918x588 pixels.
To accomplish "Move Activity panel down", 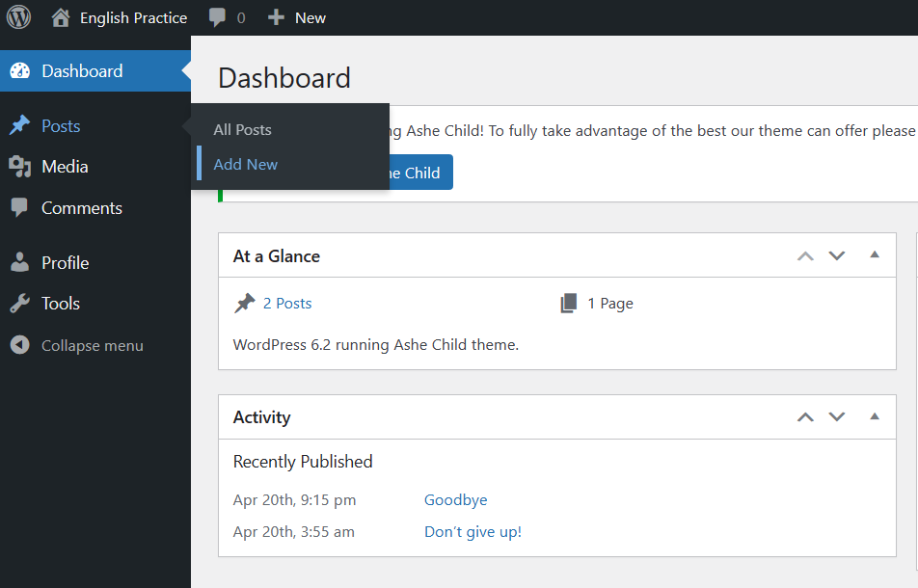I will (837, 416).
